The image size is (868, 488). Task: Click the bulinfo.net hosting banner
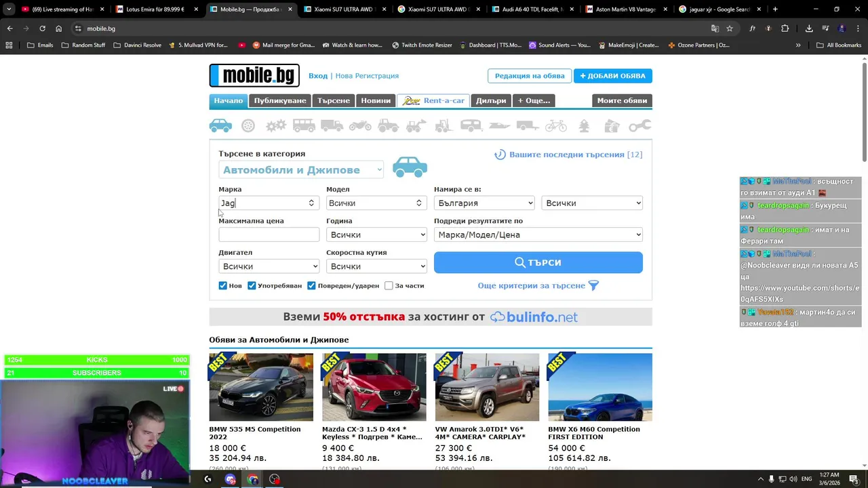point(431,317)
